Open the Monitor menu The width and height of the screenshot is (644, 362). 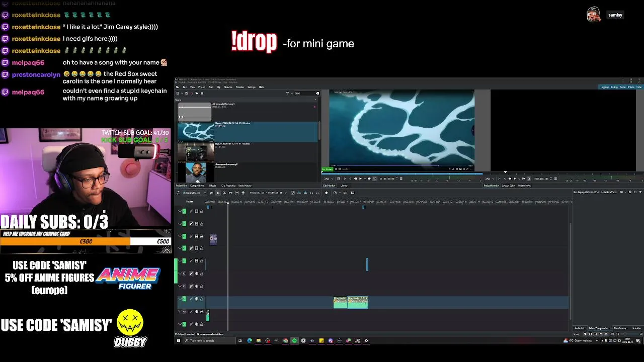click(x=240, y=87)
